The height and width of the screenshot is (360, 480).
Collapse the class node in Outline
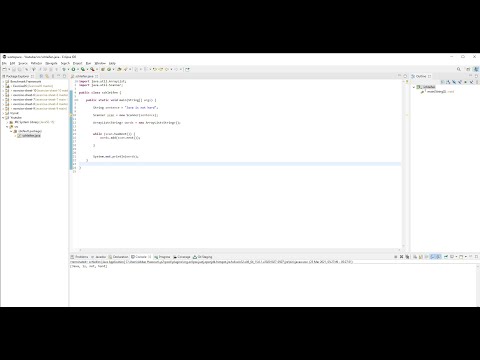click(414, 87)
